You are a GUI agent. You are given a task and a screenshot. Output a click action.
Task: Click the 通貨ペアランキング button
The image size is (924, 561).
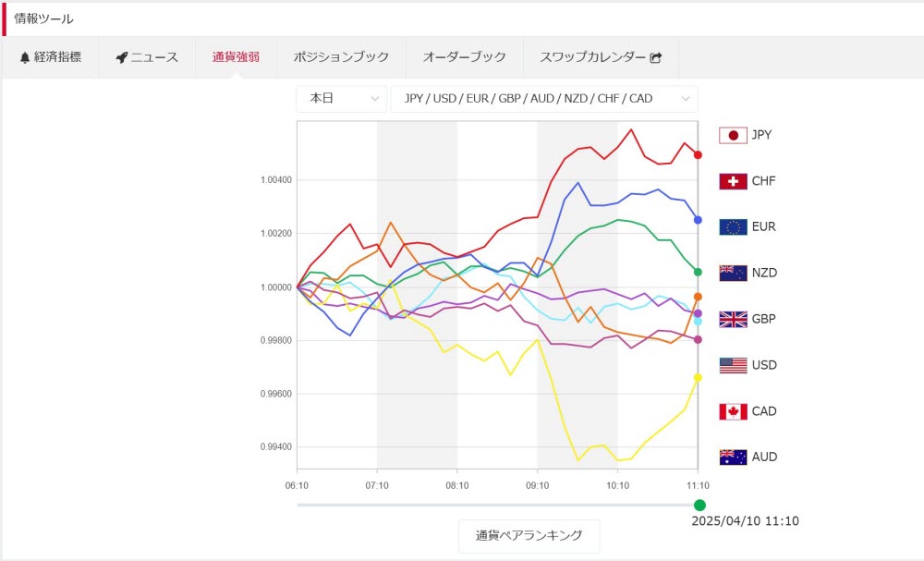coord(529,536)
